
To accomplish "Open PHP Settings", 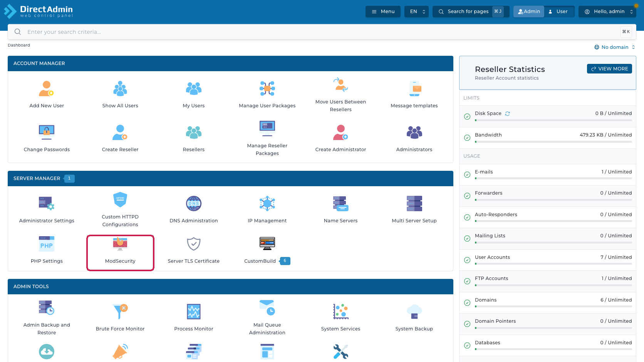I will 47,250.
